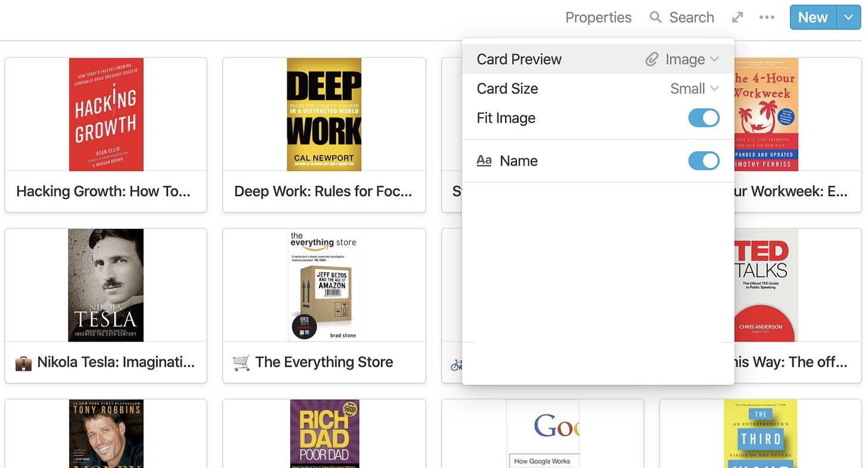Click the Fit Image label

coord(506,118)
